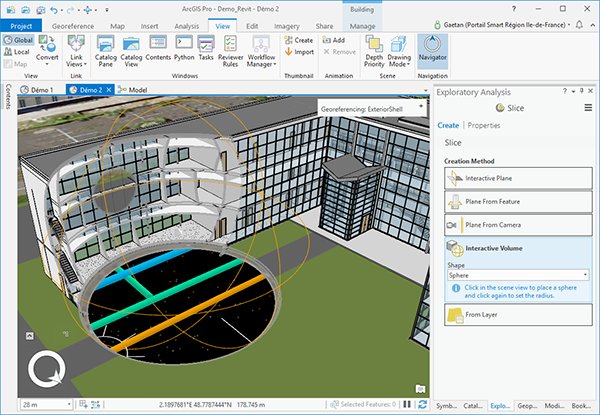
Task: Switch to the Analysis ribbon tab
Action: click(x=187, y=26)
